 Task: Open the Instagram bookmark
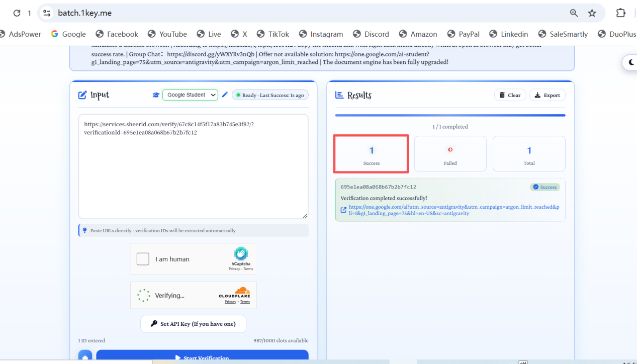point(321,34)
